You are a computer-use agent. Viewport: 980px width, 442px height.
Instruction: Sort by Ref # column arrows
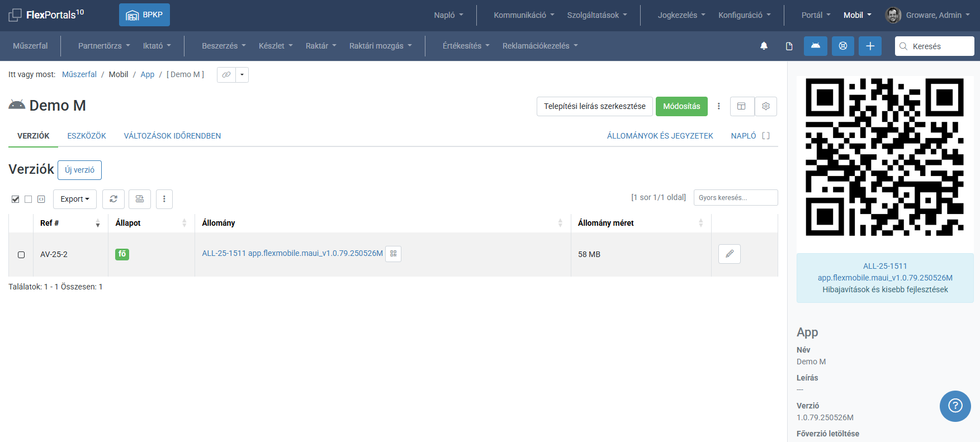[x=98, y=223]
